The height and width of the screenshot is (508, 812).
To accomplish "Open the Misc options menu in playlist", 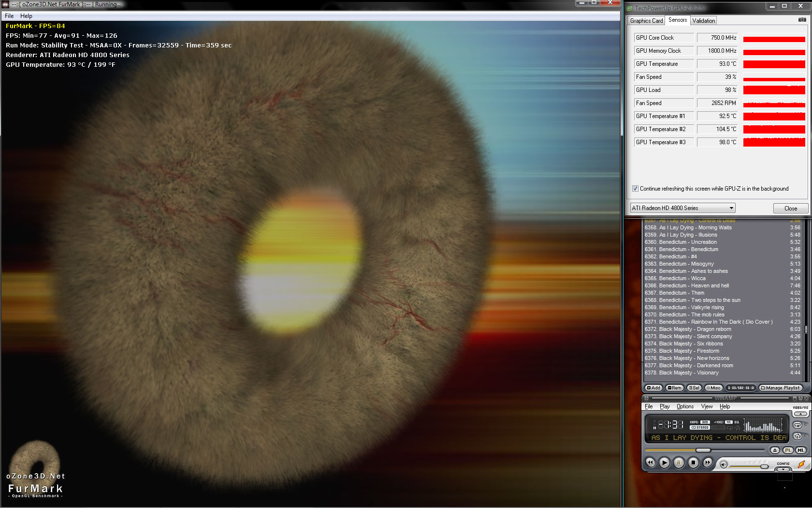I will tap(713, 388).
